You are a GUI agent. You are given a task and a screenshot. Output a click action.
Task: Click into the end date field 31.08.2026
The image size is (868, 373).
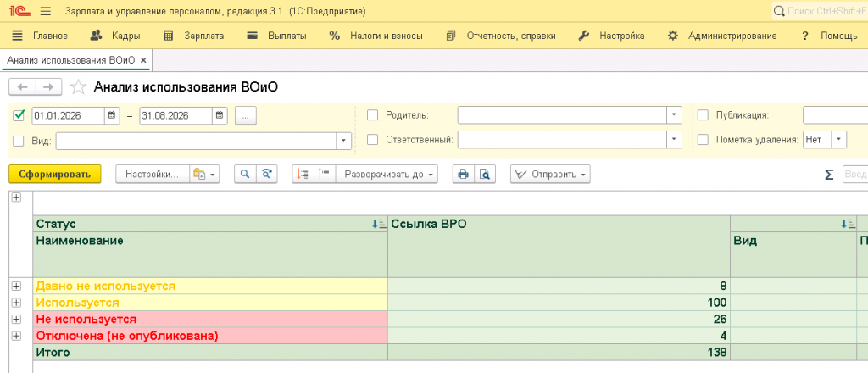(x=176, y=115)
